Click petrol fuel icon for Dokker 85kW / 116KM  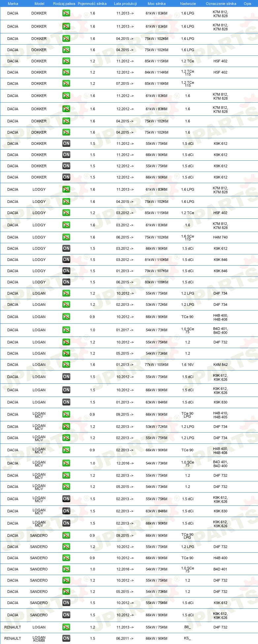[66, 83]
